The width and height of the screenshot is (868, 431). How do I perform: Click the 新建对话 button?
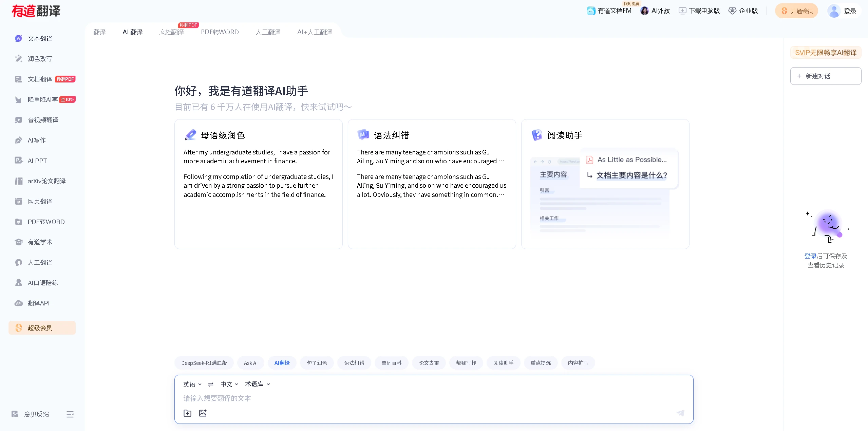826,76
